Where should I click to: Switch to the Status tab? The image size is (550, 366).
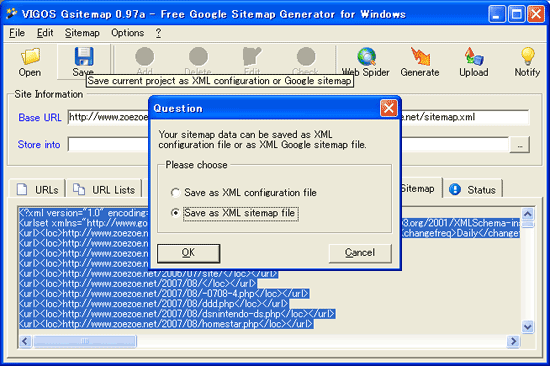tap(472, 189)
